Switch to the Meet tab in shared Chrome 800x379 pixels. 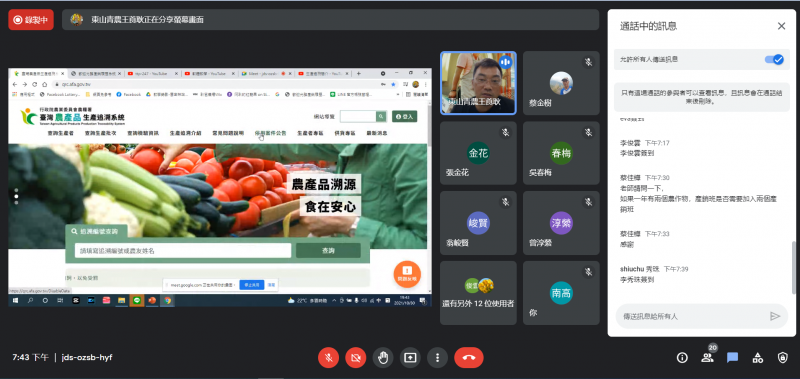tap(265, 73)
